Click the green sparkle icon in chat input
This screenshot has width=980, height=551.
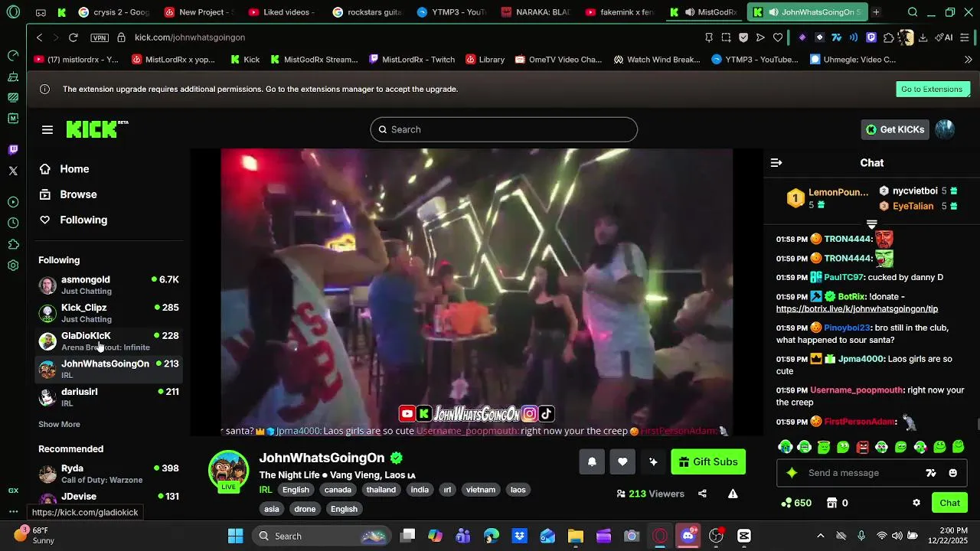tap(792, 473)
